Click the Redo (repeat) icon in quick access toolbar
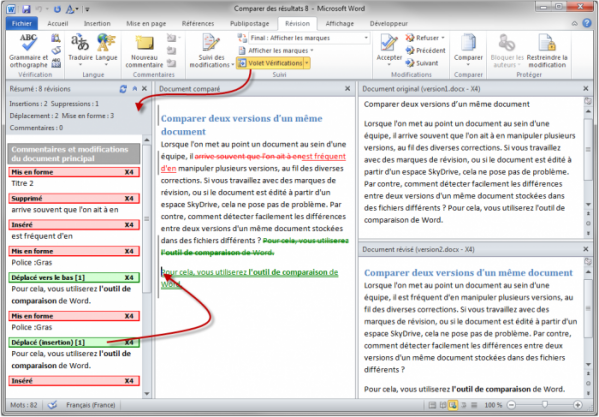Image resolution: width=599 pixels, height=417 pixels. [x=57, y=9]
